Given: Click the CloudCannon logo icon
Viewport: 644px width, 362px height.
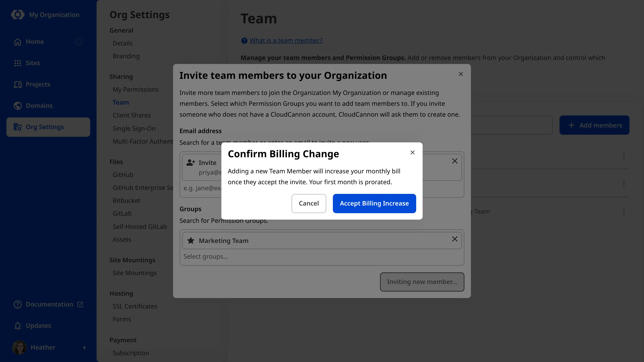Looking at the screenshot, I should pos(18,14).
